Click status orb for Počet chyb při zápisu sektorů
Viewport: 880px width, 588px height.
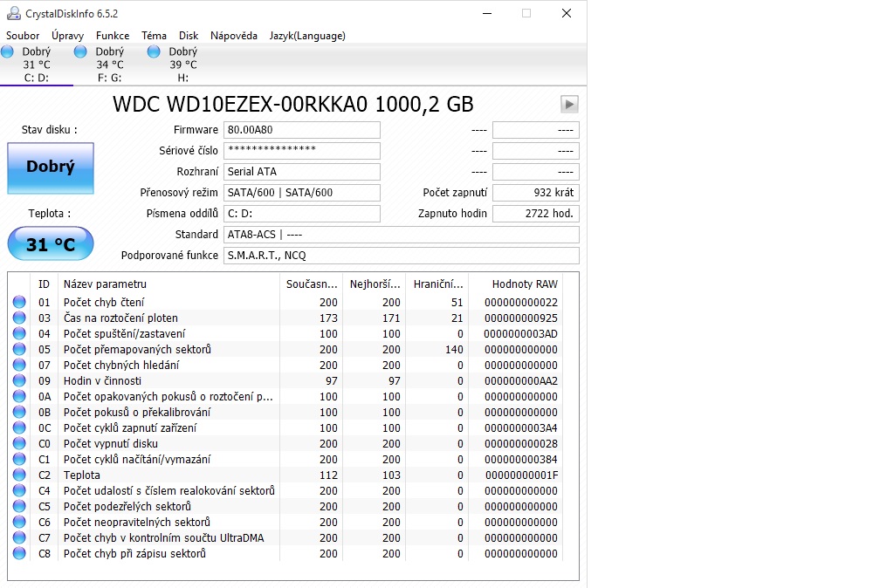pos(19,553)
